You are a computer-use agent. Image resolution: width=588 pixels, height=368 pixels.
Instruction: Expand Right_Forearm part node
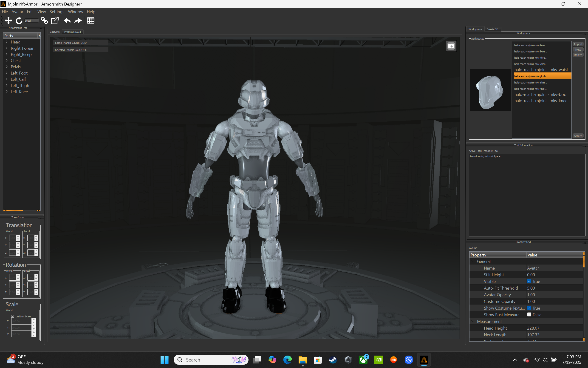pos(7,48)
